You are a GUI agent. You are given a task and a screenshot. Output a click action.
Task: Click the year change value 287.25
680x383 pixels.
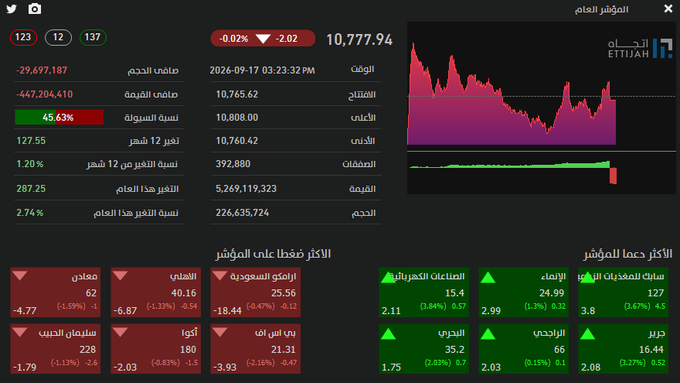[x=31, y=189]
